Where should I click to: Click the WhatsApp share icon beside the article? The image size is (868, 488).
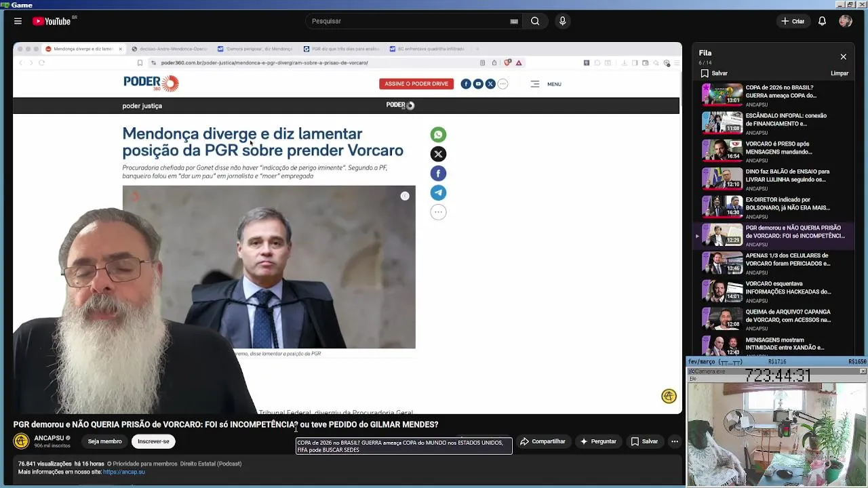(x=438, y=135)
